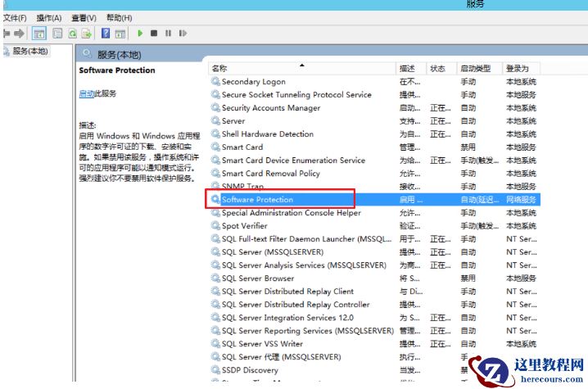Toggle Show/Hide Console Tree toolbar button
588x389 pixels.
click(39, 34)
